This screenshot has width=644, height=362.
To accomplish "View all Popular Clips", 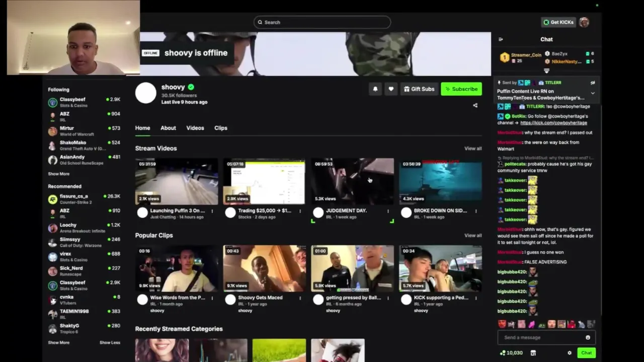I will tap(473, 236).
